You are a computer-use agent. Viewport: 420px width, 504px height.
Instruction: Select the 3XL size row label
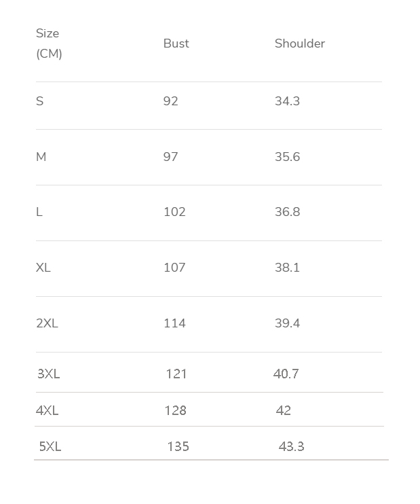48,374
